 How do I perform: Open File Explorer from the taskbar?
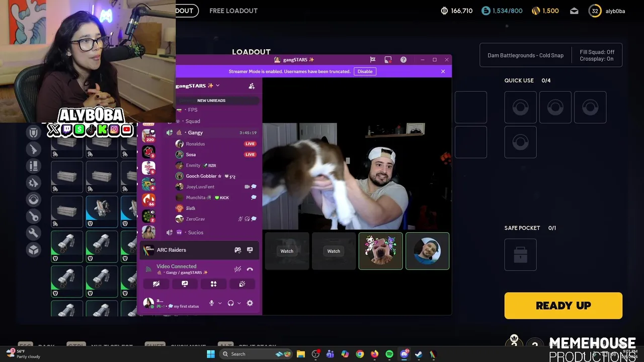pyautogui.click(x=301, y=354)
